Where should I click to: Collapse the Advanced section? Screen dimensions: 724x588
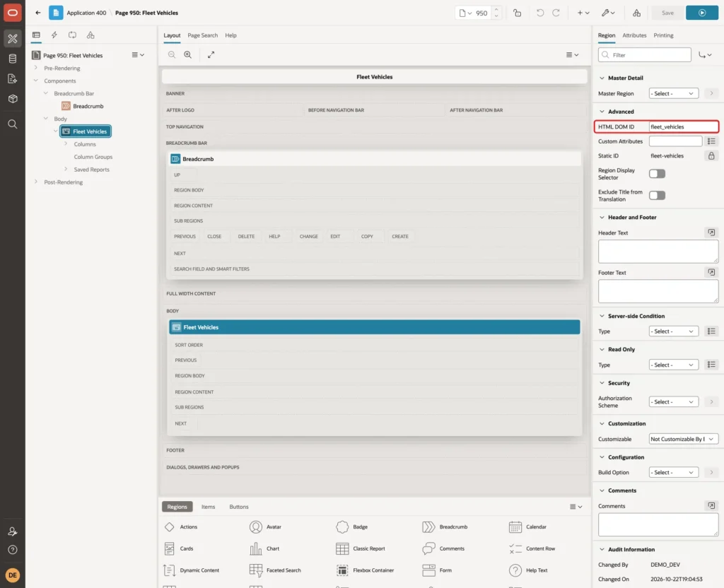(602, 112)
